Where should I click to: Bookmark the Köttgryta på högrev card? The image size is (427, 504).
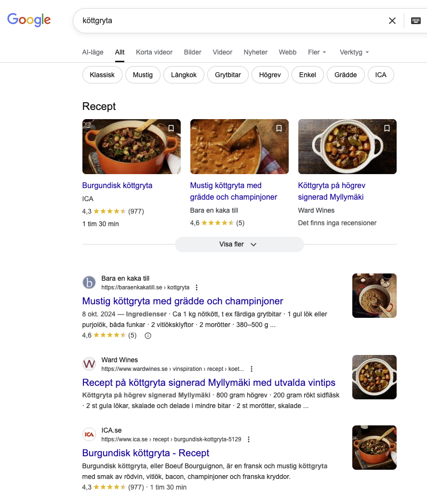(387, 128)
